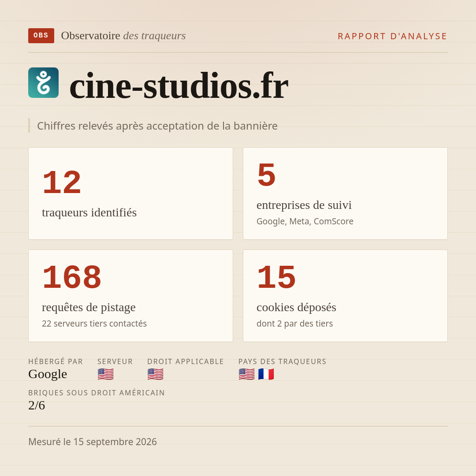Click the 'SERVEUR' label
The image size is (476, 476).
pyautogui.click(x=115, y=361)
